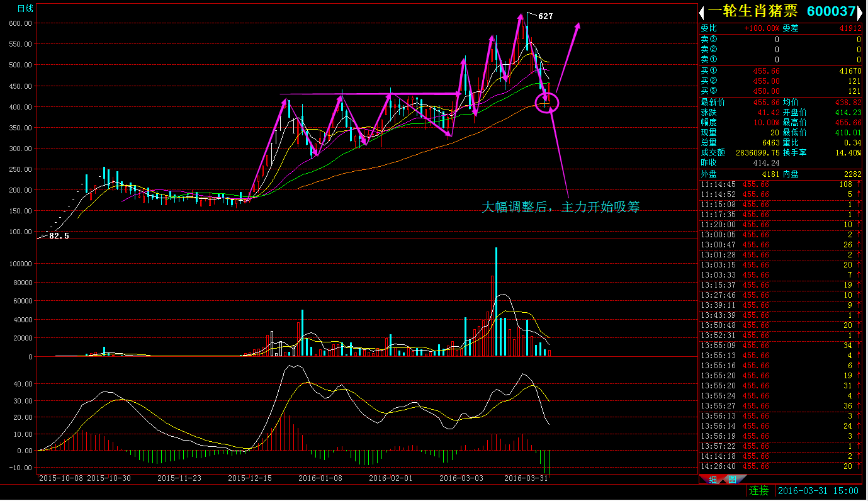Click the 82.5 low price label

[59, 236]
